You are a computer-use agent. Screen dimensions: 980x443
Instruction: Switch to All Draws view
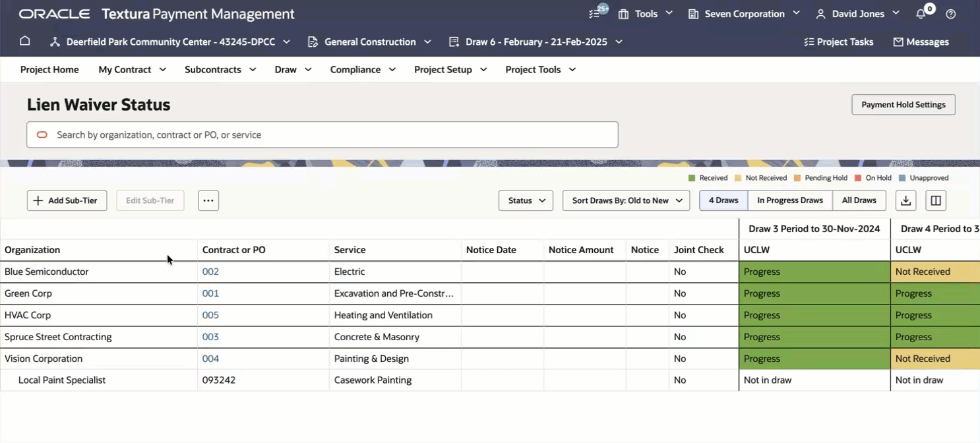tap(859, 200)
